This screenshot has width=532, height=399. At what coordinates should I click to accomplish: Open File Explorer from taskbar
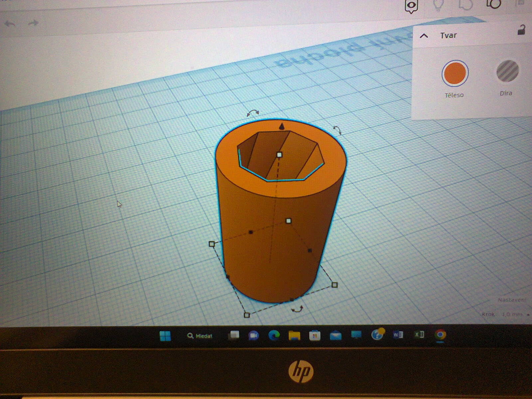(x=294, y=335)
